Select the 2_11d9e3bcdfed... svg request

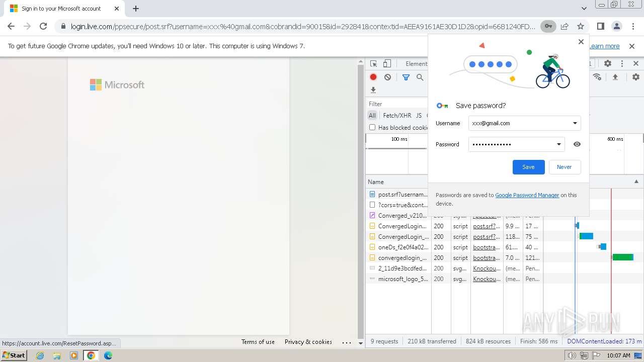click(x=398, y=268)
